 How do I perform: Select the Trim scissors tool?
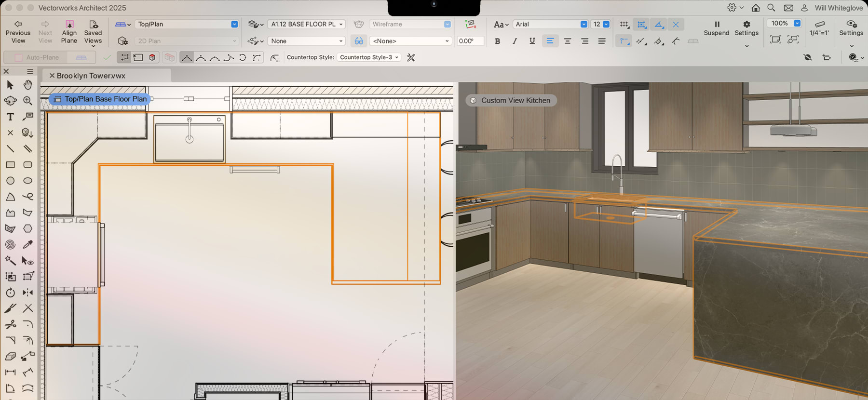(10, 324)
